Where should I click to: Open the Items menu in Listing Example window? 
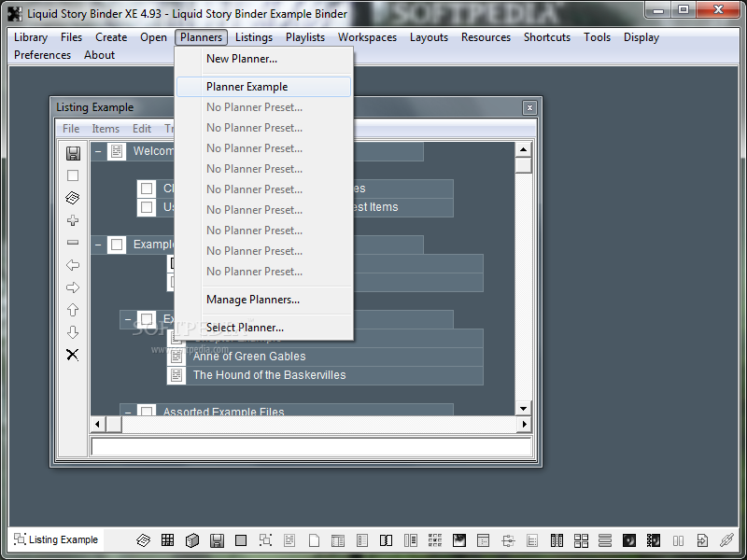pos(106,129)
